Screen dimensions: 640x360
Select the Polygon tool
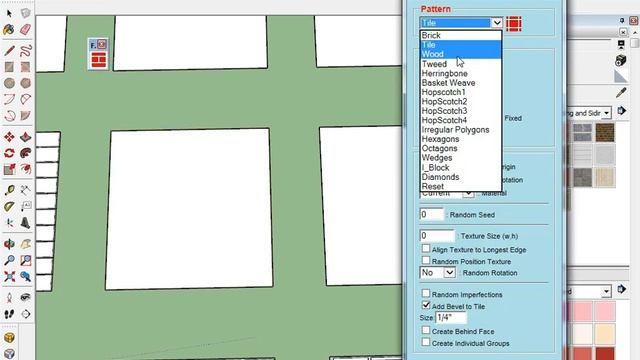pyautogui.click(x=26, y=83)
